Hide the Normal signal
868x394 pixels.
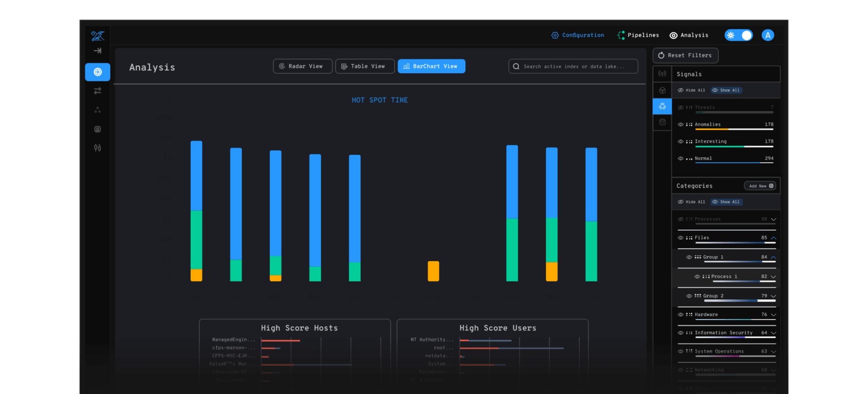pyautogui.click(x=681, y=159)
